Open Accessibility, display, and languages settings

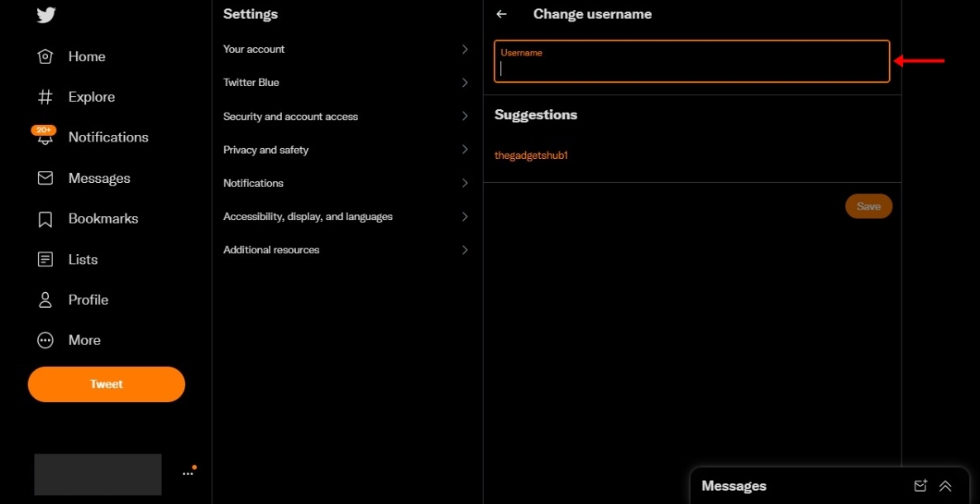tap(347, 216)
